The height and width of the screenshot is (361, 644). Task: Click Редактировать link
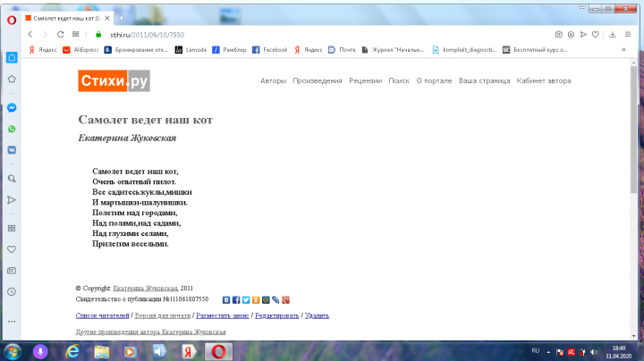pos(276,315)
